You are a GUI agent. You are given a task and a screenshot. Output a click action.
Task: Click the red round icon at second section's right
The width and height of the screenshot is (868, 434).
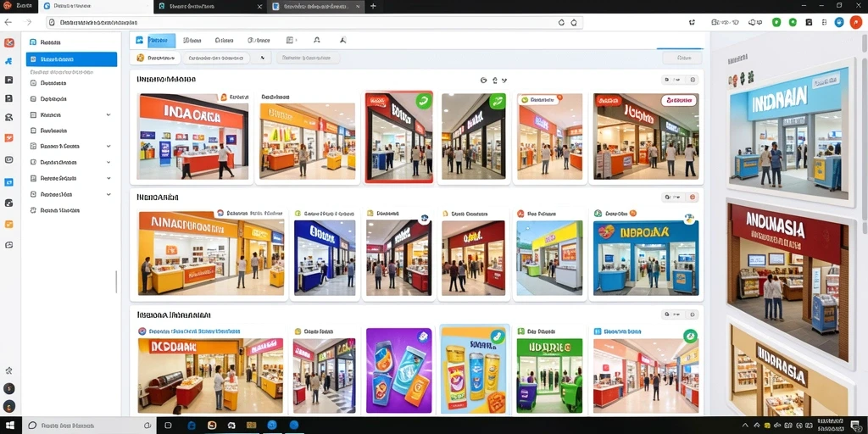[x=692, y=197]
